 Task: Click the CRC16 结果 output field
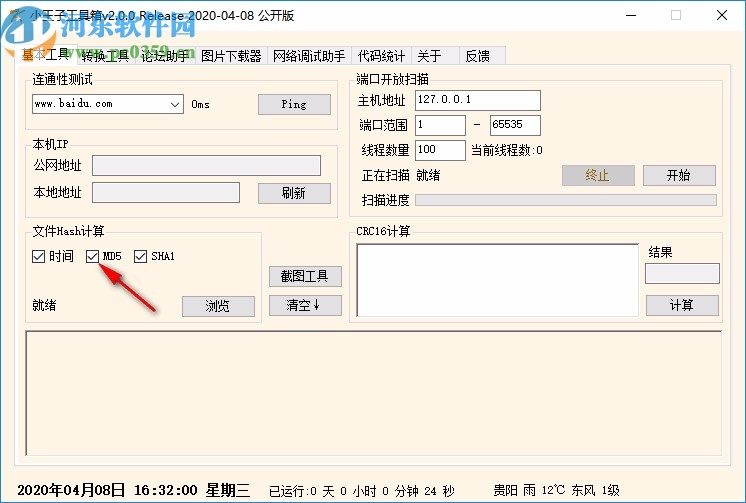coord(682,274)
